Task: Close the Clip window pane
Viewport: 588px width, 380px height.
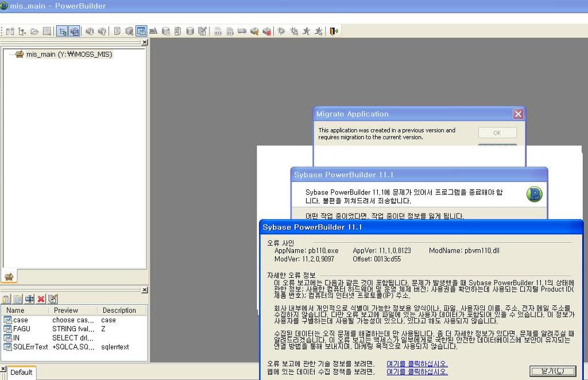Action: [x=145, y=290]
